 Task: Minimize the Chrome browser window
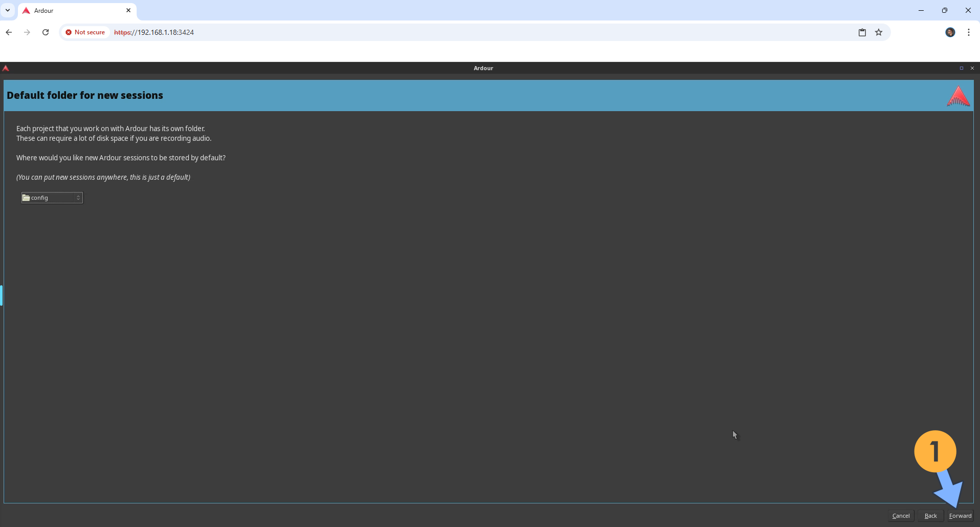point(921,10)
